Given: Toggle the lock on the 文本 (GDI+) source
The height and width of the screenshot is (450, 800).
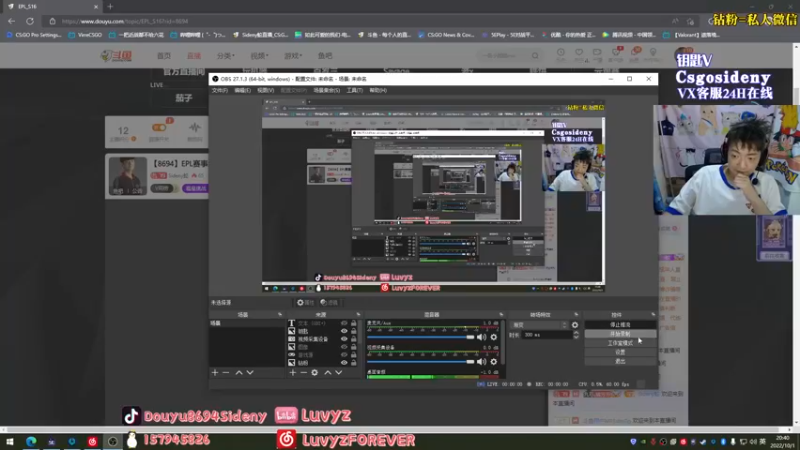Looking at the screenshot, I should [x=354, y=323].
